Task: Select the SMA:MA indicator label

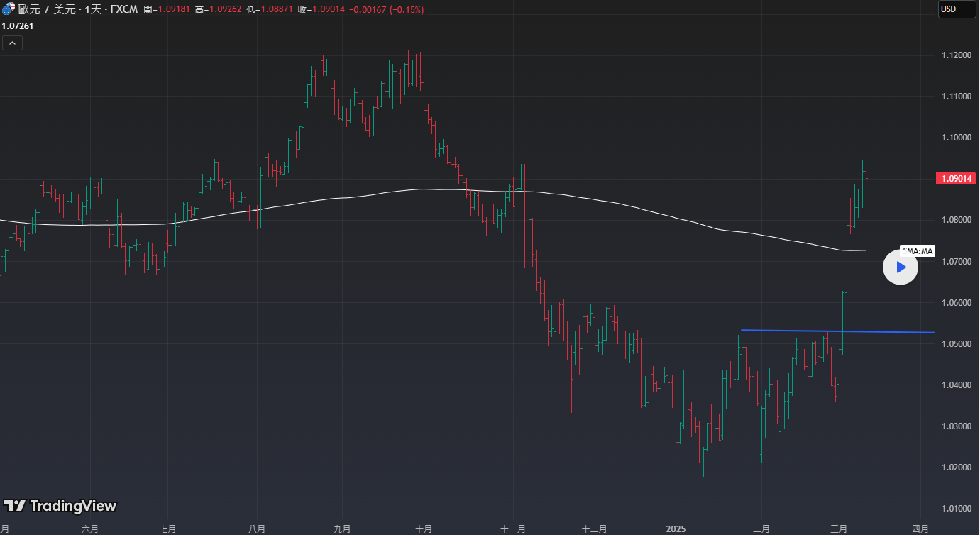Action: (x=918, y=250)
